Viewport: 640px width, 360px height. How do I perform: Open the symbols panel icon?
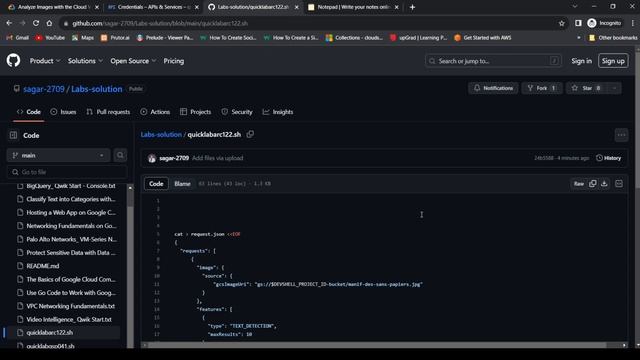[x=619, y=184]
